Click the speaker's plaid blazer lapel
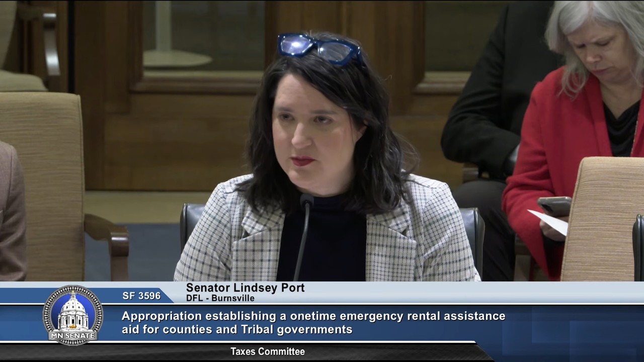644x362 pixels. (259, 240)
